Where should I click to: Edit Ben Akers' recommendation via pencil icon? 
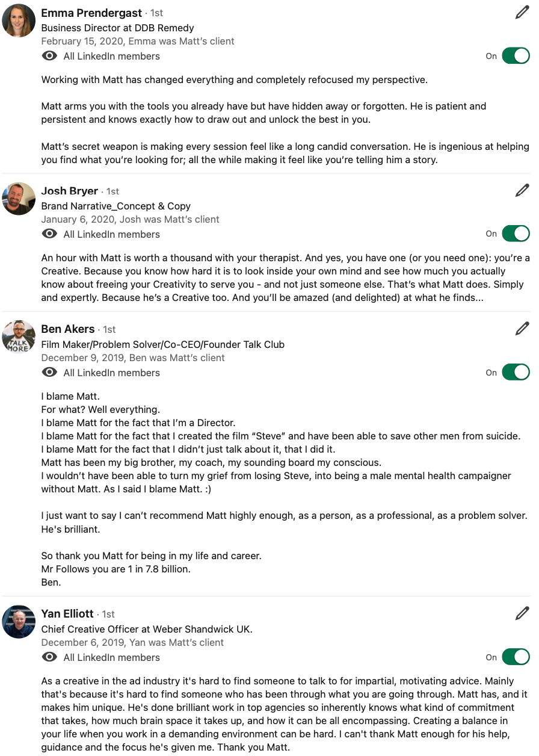[x=522, y=328]
